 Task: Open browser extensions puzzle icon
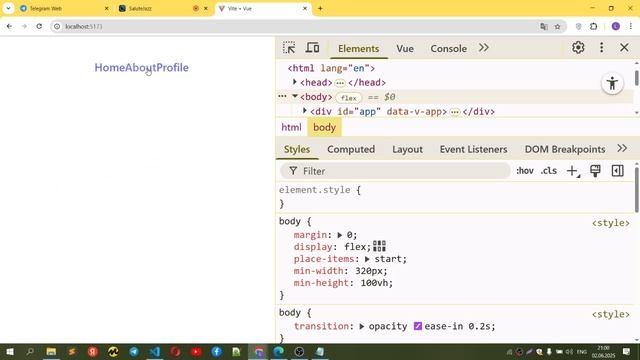[x=593, y=27]
